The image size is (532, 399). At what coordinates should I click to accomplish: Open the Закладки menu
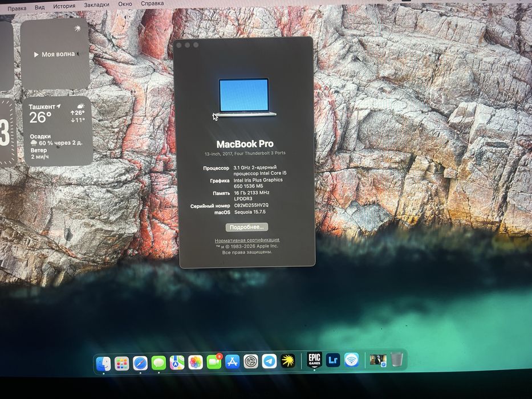[x=97, y=5]
